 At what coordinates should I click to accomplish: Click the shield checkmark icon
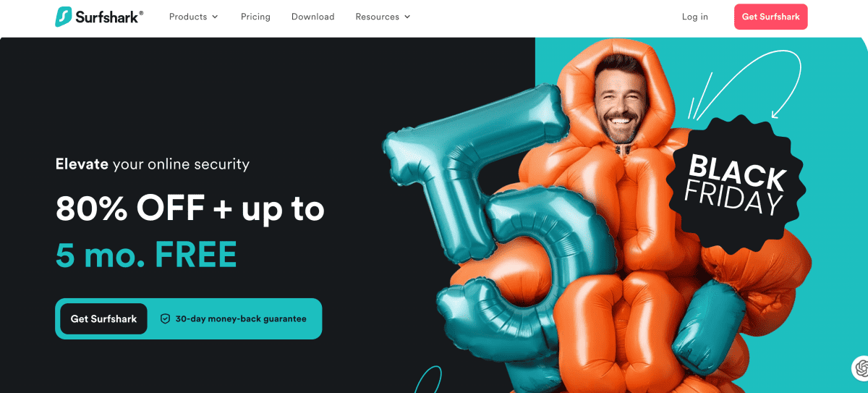tap(165, 318)
